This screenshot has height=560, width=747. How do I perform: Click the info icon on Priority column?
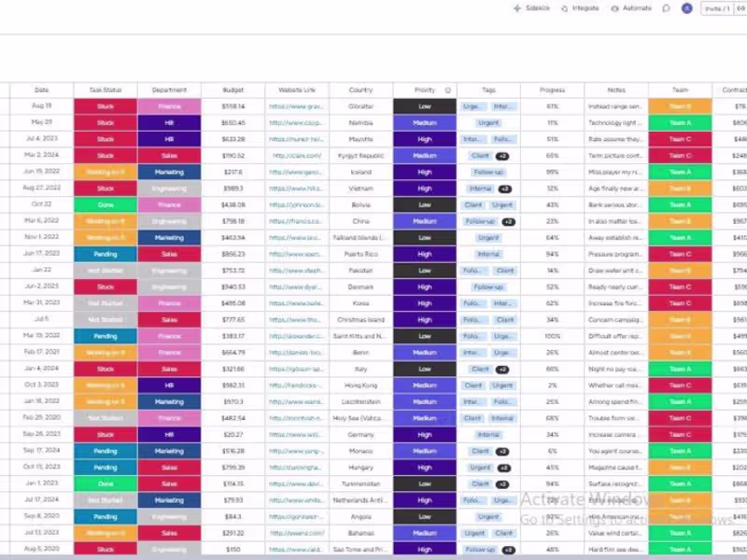[x=448, y=90]
